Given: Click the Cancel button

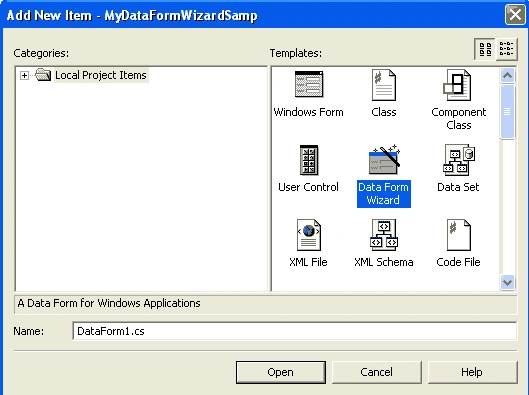Looking at the screenshot, I should click(x=377, y=372).
